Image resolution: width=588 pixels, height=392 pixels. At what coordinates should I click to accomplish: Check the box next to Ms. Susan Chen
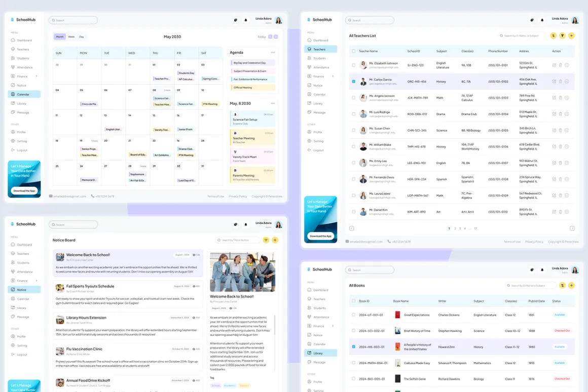[354, 131]
